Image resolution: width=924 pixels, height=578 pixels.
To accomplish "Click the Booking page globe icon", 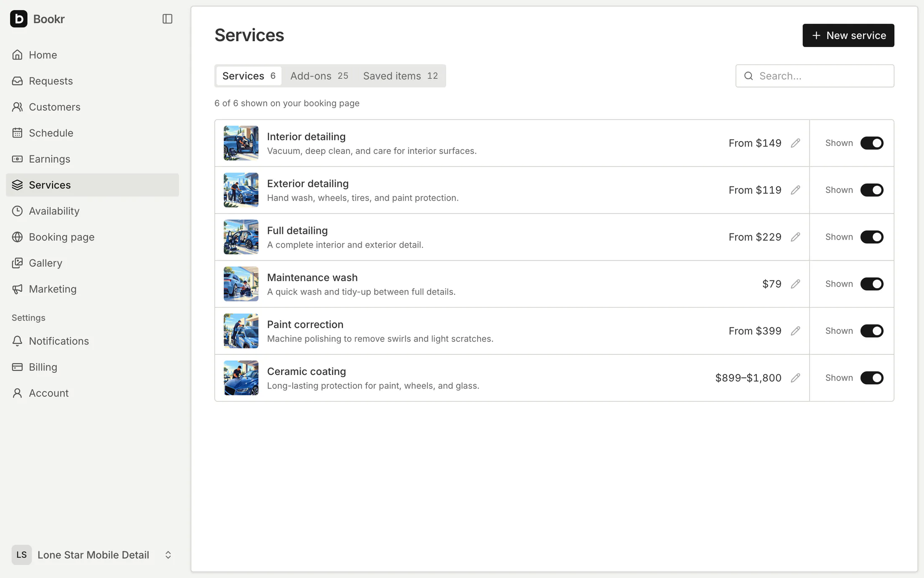I will coord(17,237).
